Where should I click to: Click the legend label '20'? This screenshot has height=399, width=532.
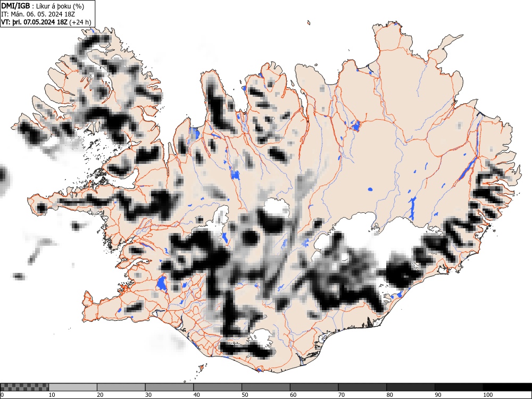(x=100, y=395)
